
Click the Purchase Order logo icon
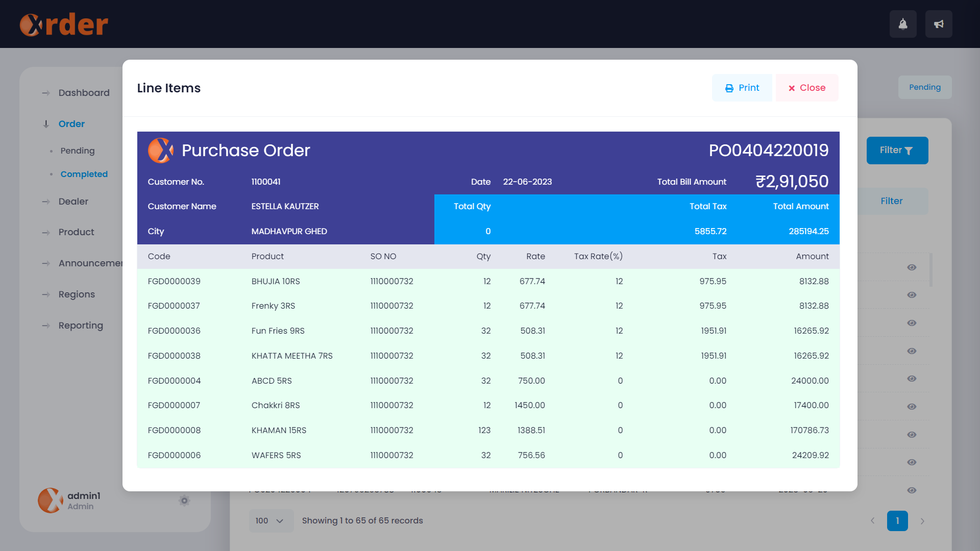[x=160, y=151]
